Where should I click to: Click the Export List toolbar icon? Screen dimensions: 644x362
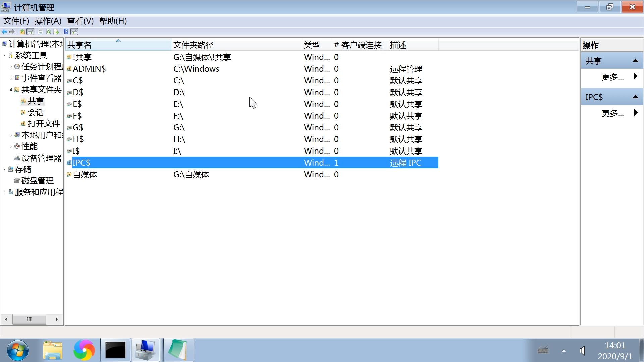click(x=56, y=32)
